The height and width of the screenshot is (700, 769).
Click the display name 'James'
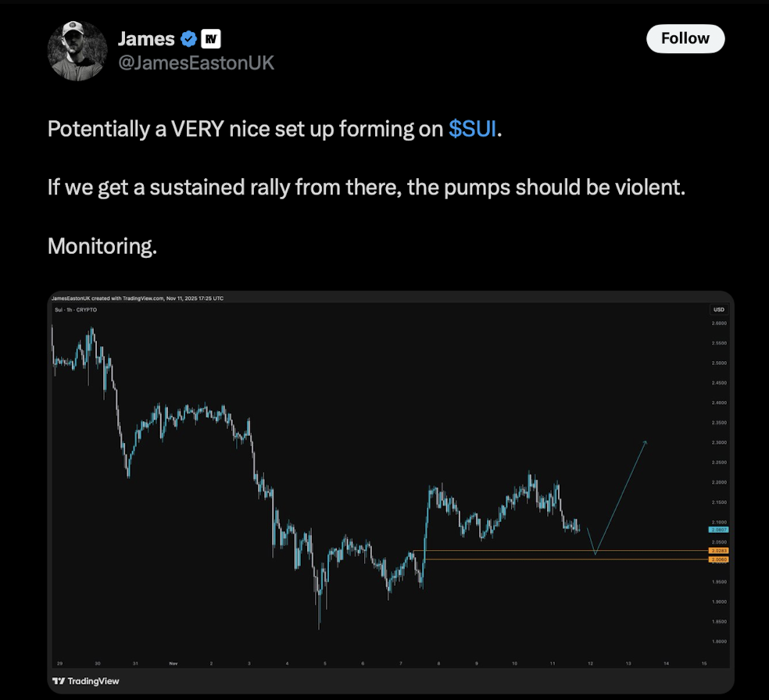point(145,38)
